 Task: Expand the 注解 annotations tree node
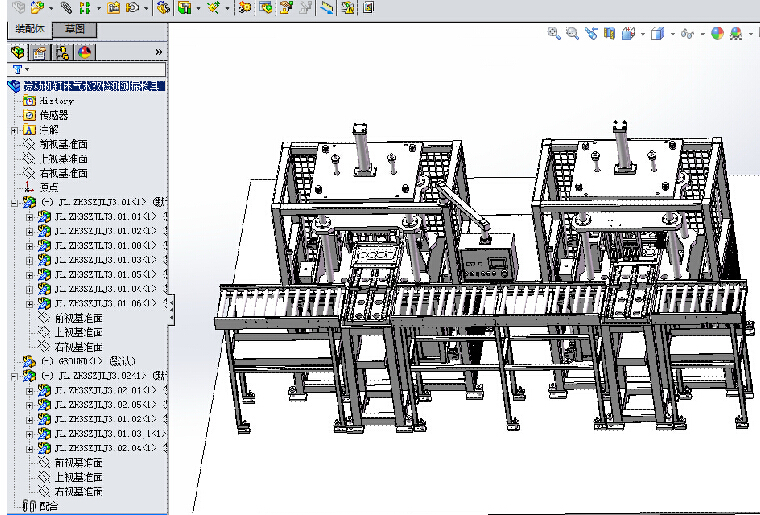point(14,130)
